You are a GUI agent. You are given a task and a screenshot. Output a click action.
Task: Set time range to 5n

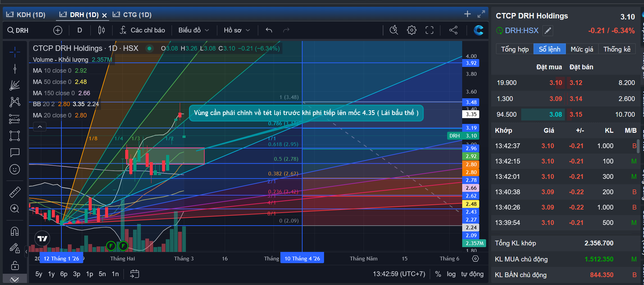point(102,274)
